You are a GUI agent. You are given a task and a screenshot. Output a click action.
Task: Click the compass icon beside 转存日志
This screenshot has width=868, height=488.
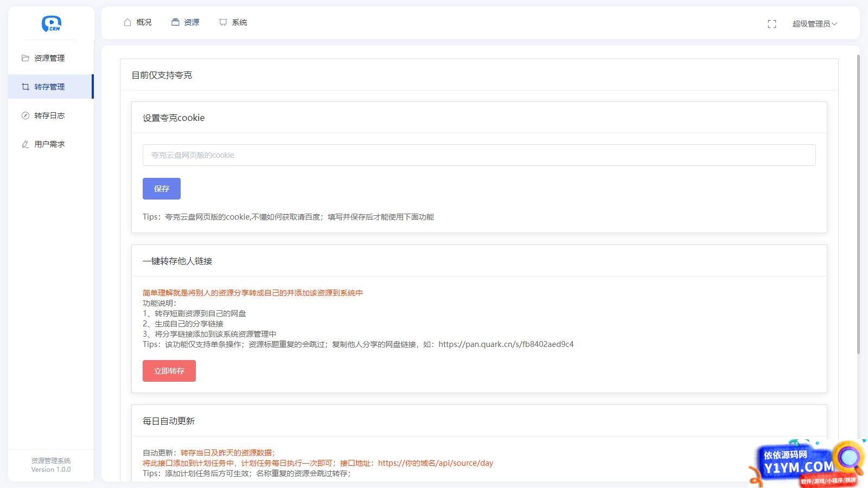click(25, 115)
